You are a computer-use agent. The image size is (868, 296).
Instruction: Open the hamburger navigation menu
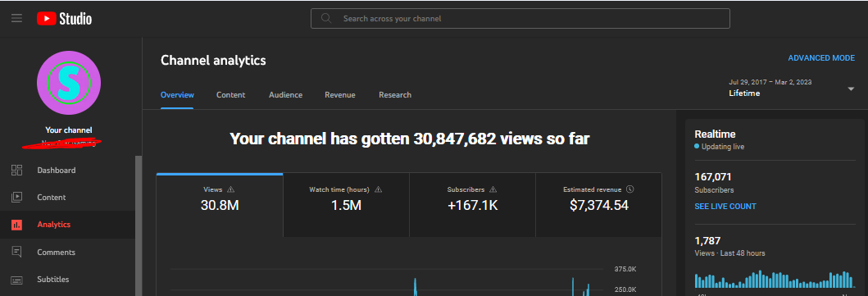coord(16,18)
